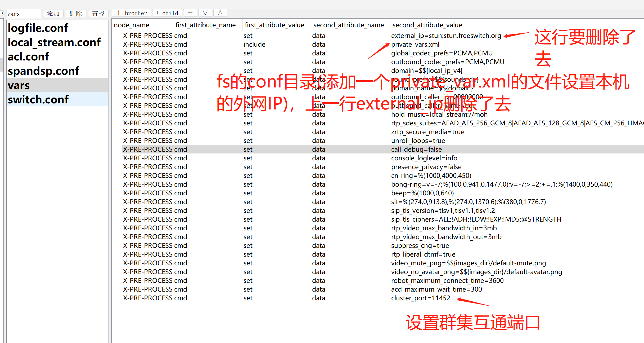The height and width of the screenshot is (343, 644).
Task: Select hold_music=local_stream://moh cell
Action: point(439,114)
